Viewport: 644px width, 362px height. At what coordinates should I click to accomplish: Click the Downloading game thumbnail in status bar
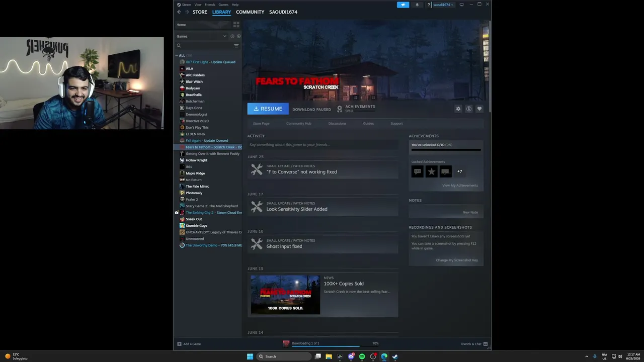(286, 344)
